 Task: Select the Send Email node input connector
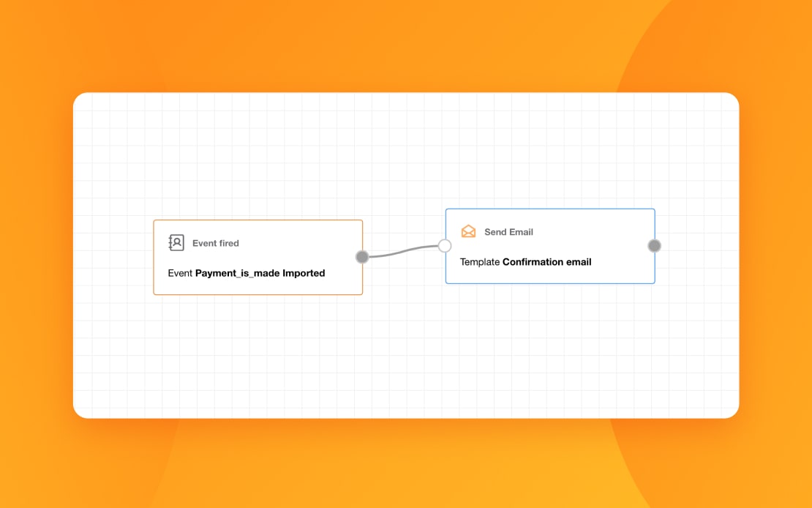[x=444, y=246]
